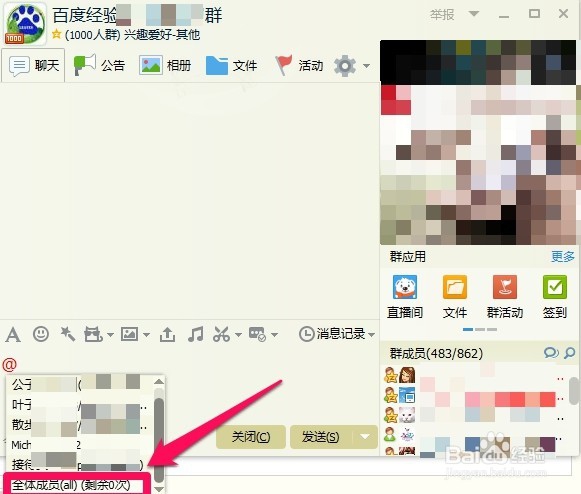581x494 pixels.
Task: Open the 群活动 group app
Action: (505, 297)
